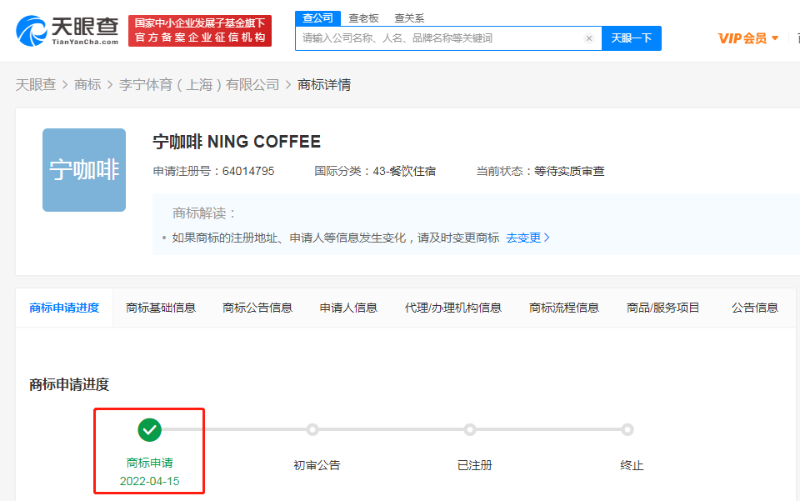Screen dimensions: 800x501
Task: Switch to the 查老板 search tab
Action: click(x=363, y=18)
